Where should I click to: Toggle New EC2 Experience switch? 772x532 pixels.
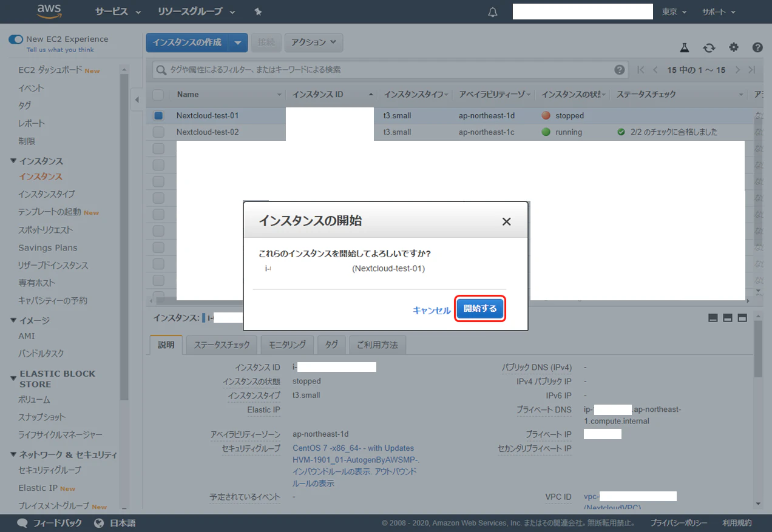pos(15,39)
